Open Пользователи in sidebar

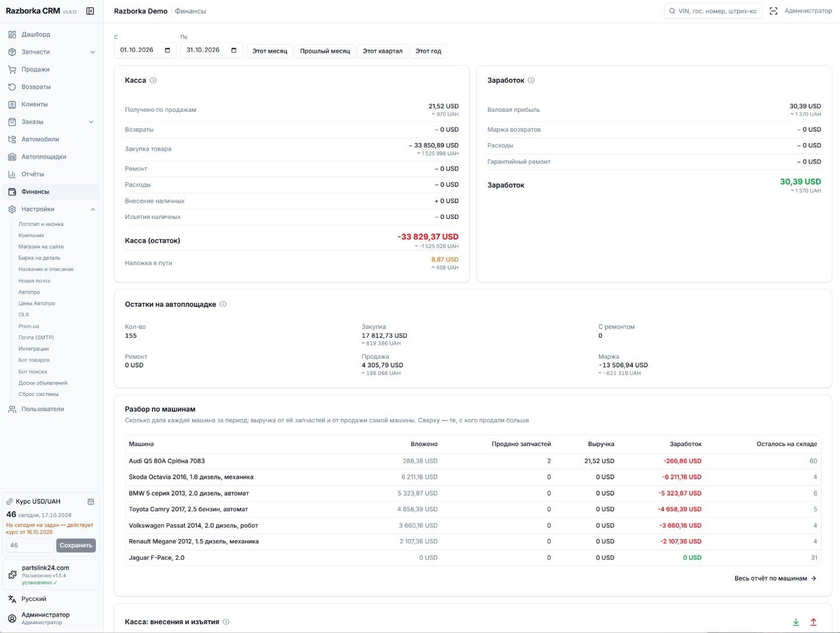click(x=51, y=409)
